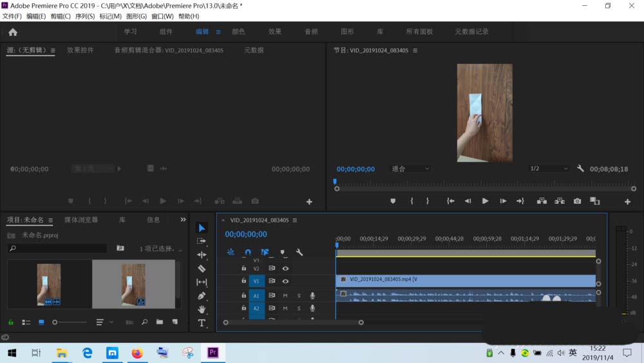Pick the Ripple Edit tool
Viewport: 644px width, 363px height.
202,255
